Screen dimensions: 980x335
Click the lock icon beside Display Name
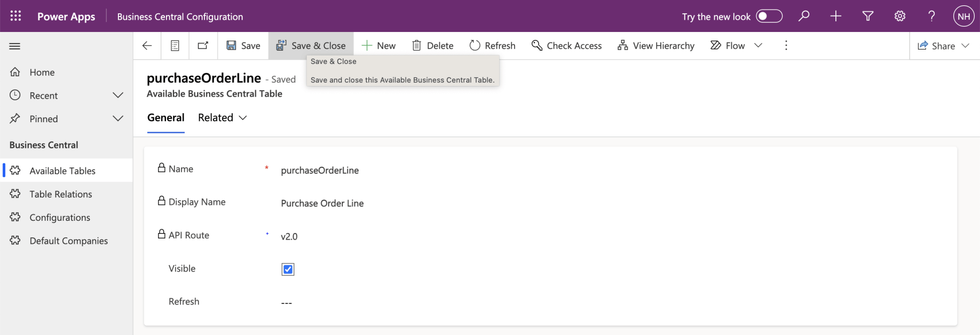[162, 201]
